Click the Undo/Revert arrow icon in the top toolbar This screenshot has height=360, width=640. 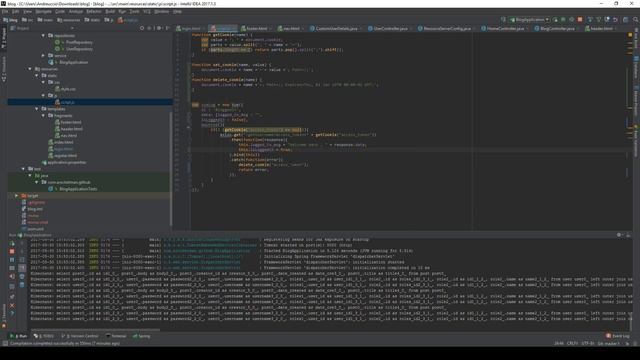coord(616,20)
